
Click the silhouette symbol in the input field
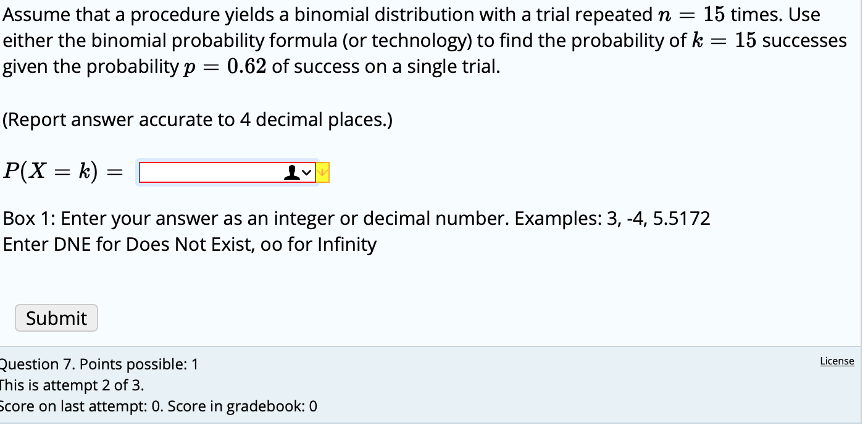point(292,172)
